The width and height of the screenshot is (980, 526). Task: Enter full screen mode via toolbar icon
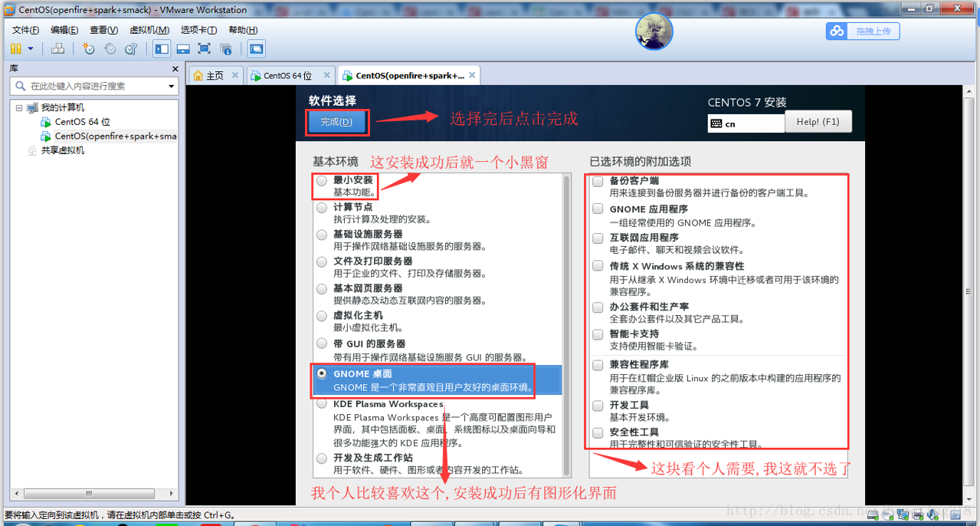[x=204, y=49]
